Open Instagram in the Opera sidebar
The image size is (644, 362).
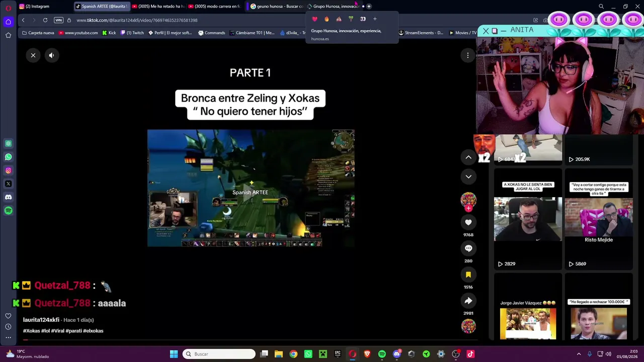tap(8, 170)
